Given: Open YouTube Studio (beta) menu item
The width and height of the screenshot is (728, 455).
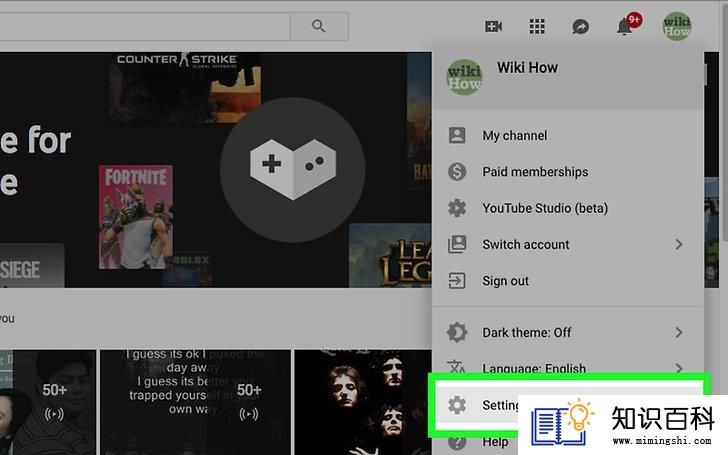Looking at the screenshot, I should click(x=568, y=208).
